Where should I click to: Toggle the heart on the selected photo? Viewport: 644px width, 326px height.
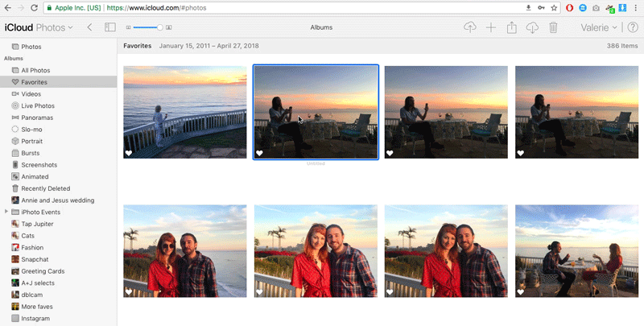point(259,153)
